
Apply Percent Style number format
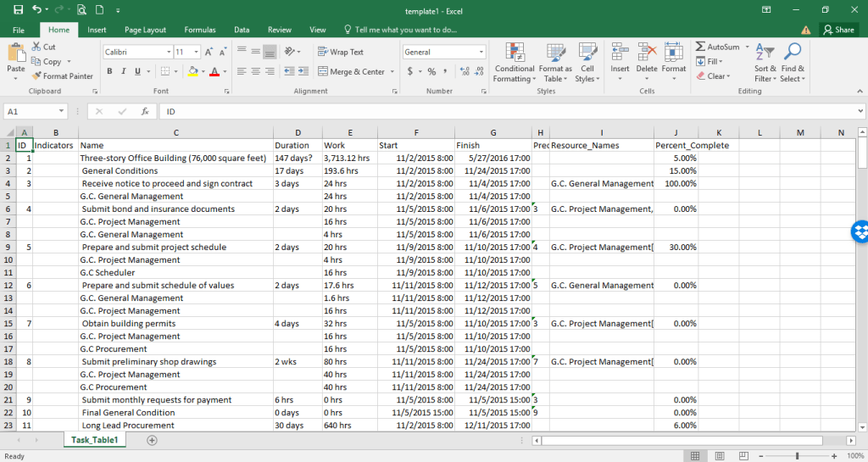coord(431,71)
